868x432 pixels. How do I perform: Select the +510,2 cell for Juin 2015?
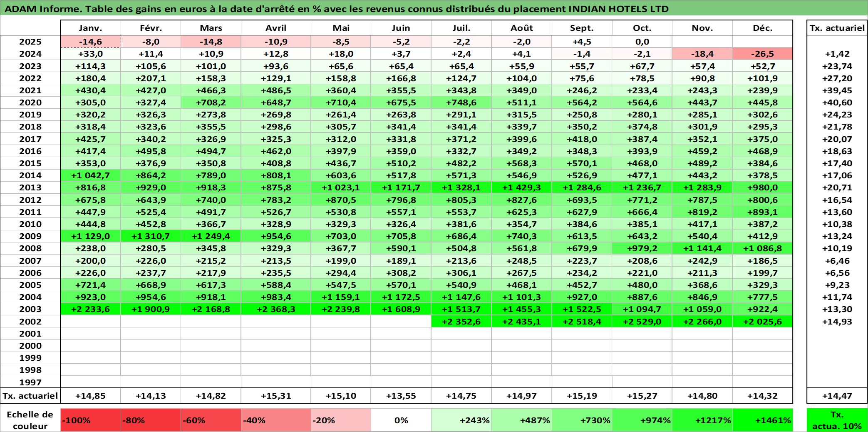coord(401,163)
